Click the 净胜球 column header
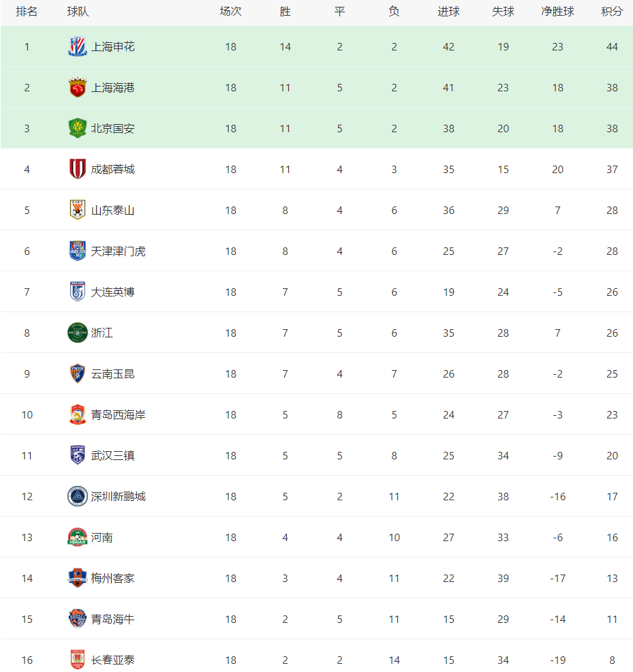 click(557, 12)
